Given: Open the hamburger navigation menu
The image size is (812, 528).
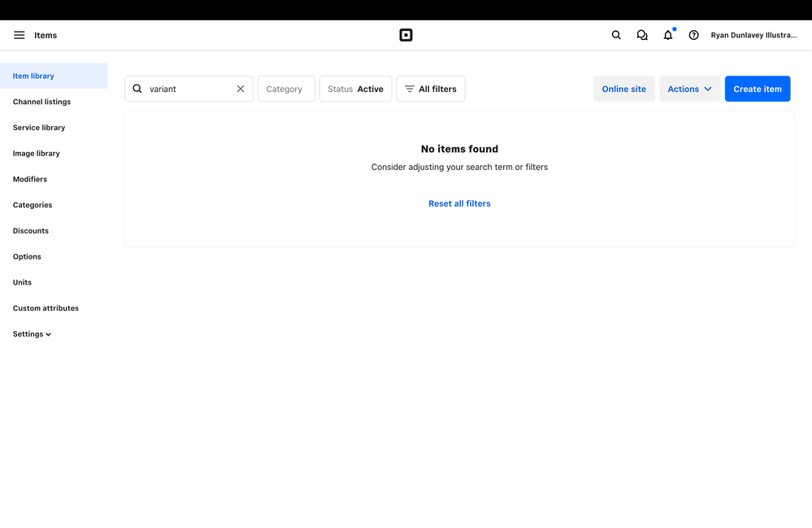Looking at the screenshot, I should click(20, 35).
